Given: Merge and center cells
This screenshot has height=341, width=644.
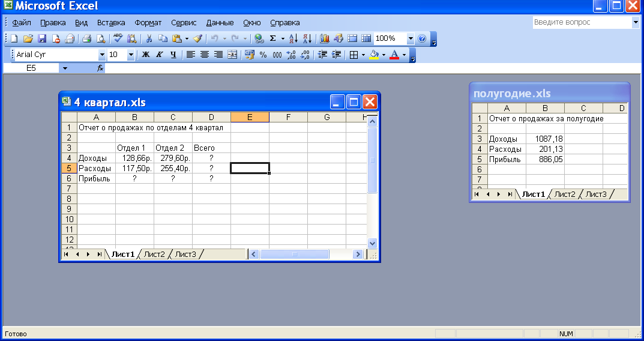Looking at the screenshot, I should (232, 55).
